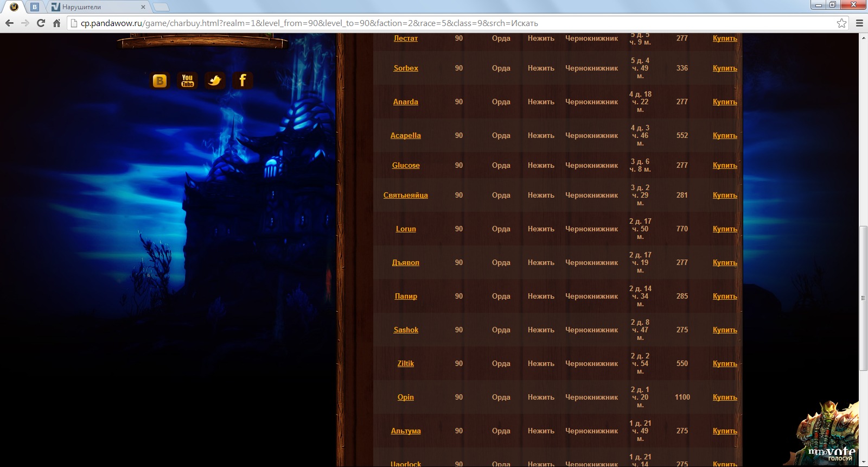Click Купить for Ziltik

pos(725,363)
